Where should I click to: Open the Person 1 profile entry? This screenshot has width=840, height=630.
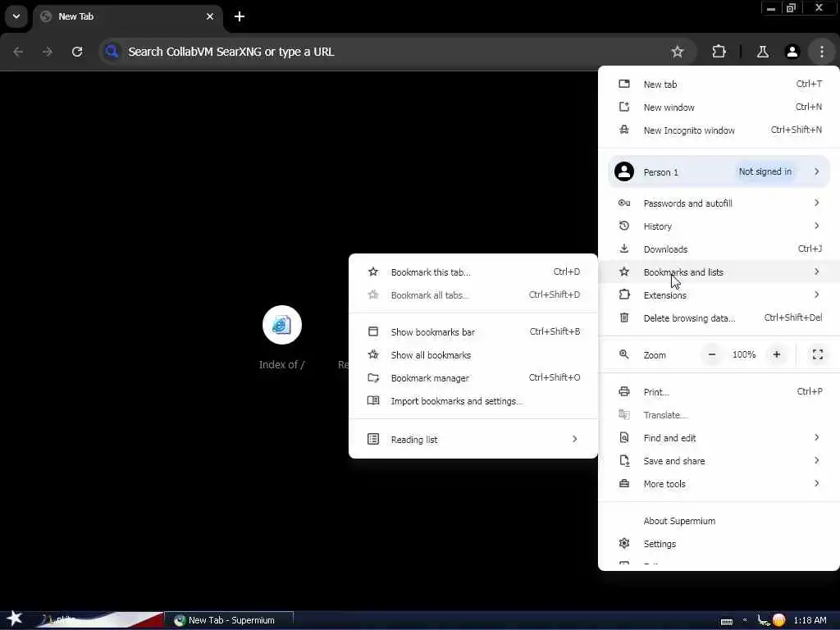coord(719,172)
